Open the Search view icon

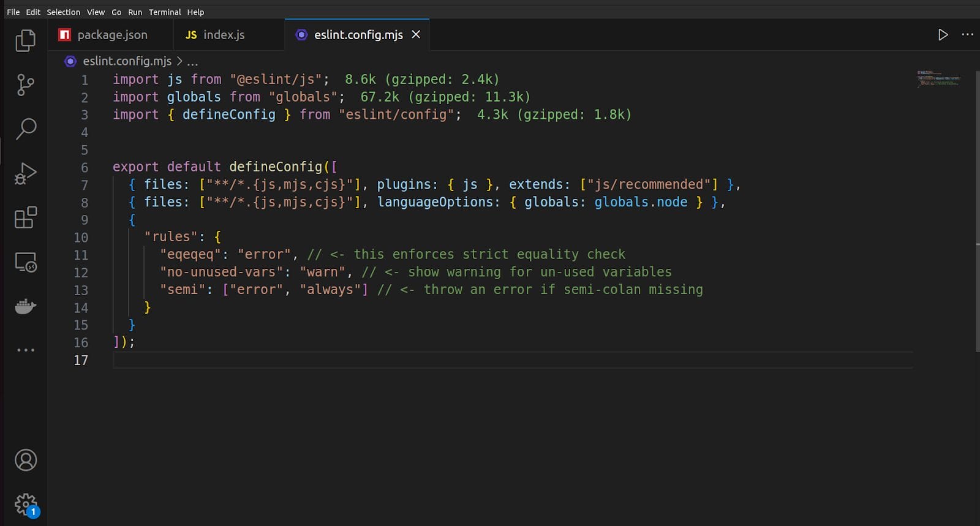click(25, 129)
